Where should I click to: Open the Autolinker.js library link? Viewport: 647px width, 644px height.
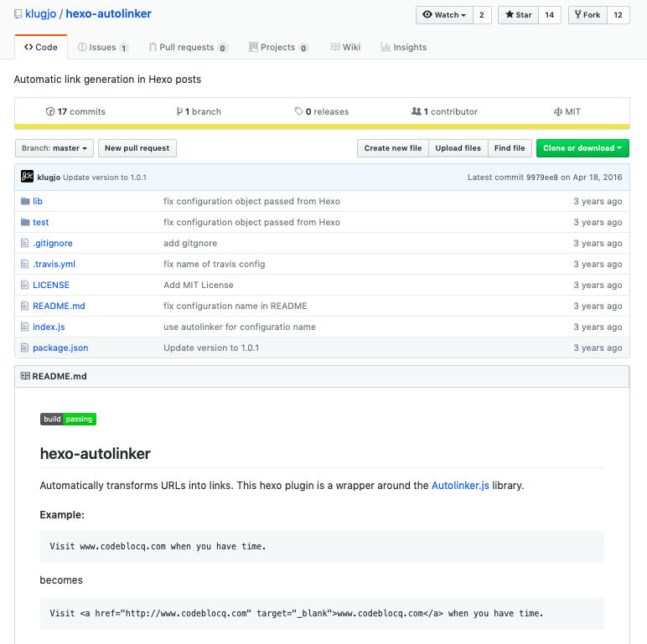pos(460,485)
